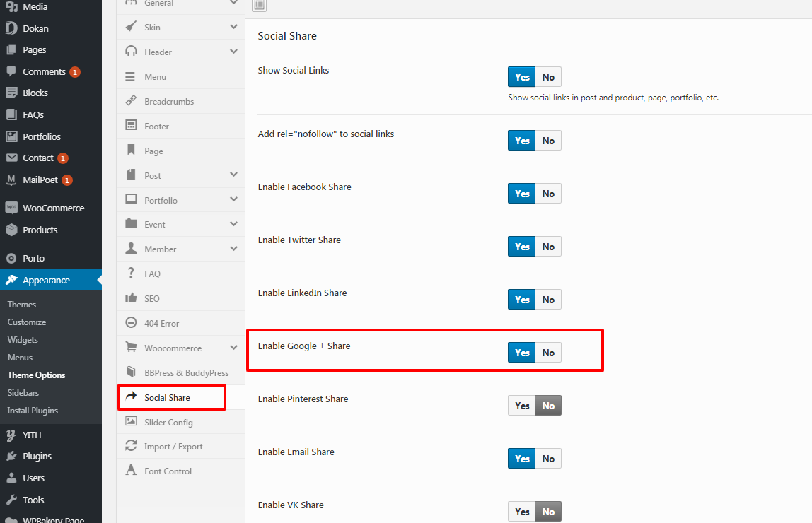Open the Media admin menu item
812x523 pixels.
(51, 7)
